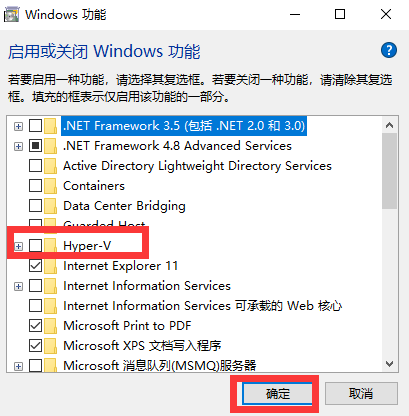Uncheck the Internet Explorer 11 checkbox
The height and width of the screenshot is (416, 409).
point(35,266)
